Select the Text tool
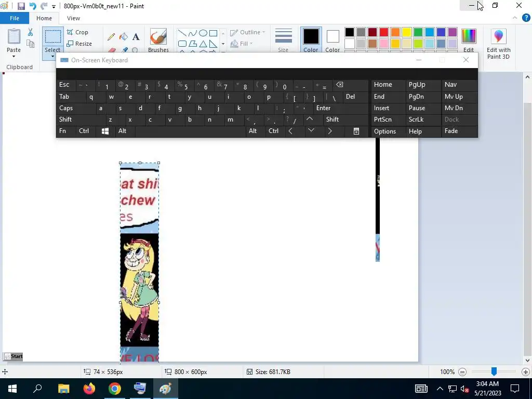Viewport: 532px width, 399px height. (x=136, y=37)
